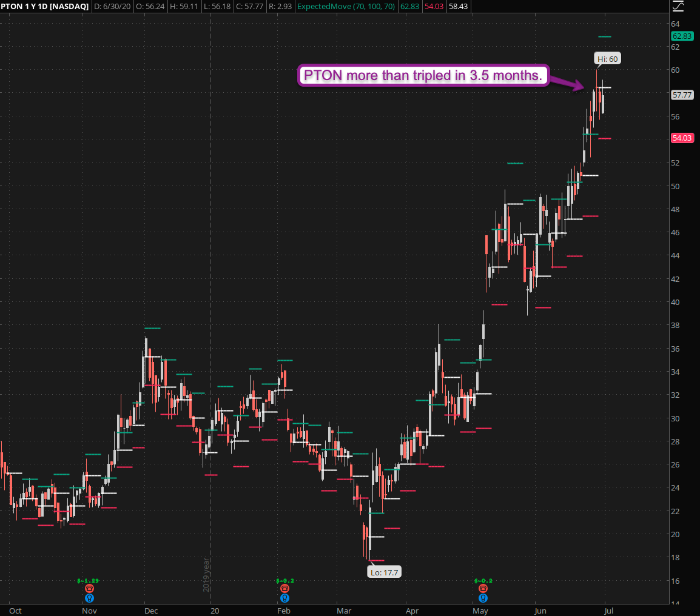
Task: Click the Apr label on the time axis
Action: tap(412, 611)
